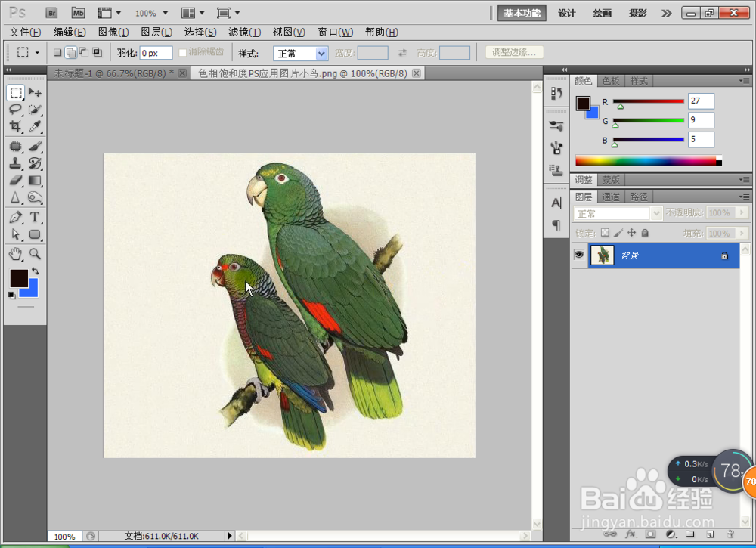Screen dimensions: 756x548
Task: Reset default foreground and background colors
Action: click(11, 295)
